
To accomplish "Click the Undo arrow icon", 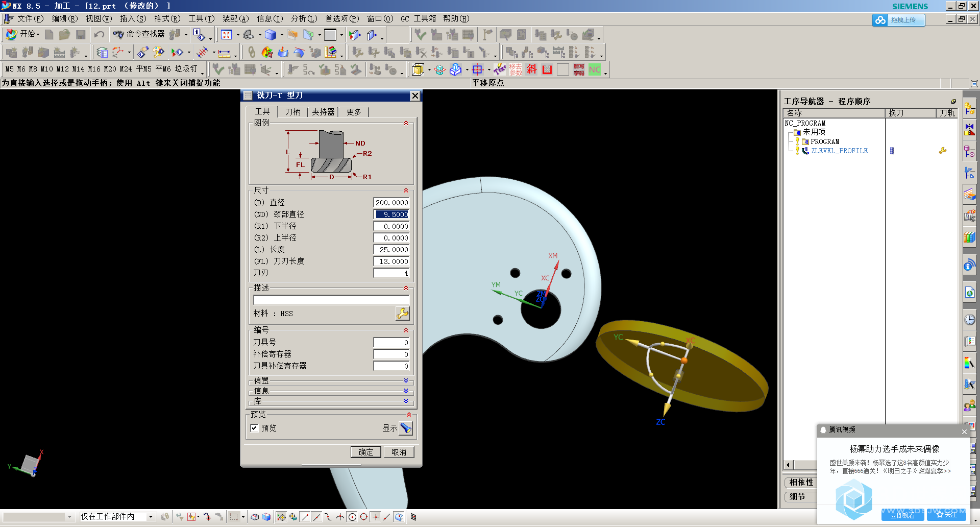I will tap(99, 34).
